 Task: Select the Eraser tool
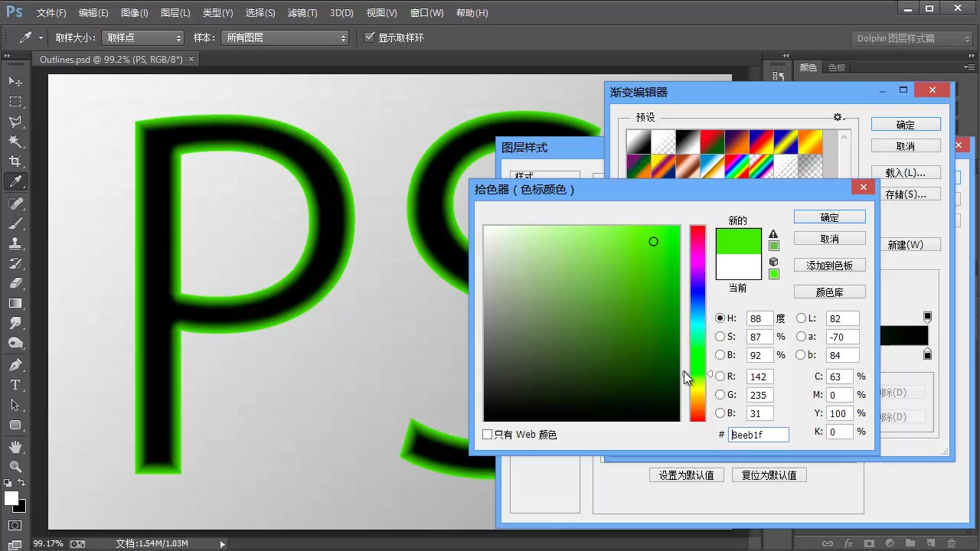click(15, 283)
